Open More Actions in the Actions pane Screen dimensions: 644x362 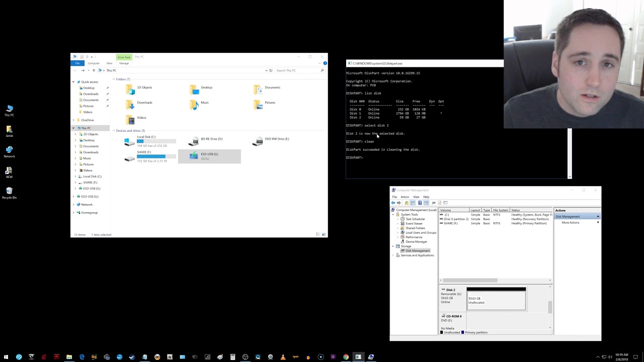(571, 223)
